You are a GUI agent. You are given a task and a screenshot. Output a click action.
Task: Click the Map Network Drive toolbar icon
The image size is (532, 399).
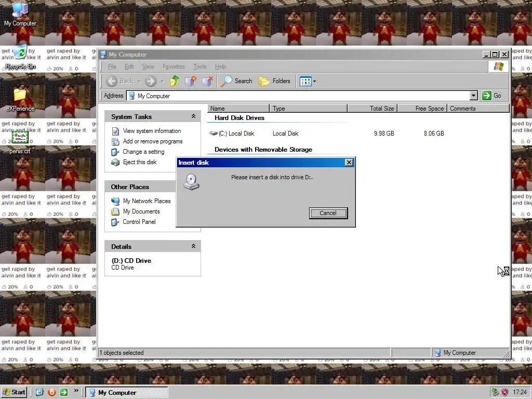click(191, 81)
